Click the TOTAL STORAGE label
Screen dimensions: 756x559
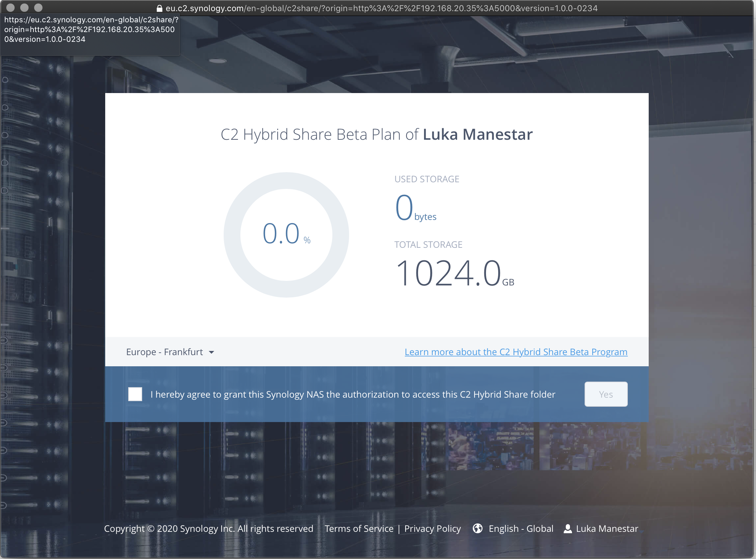coord(428,245)
